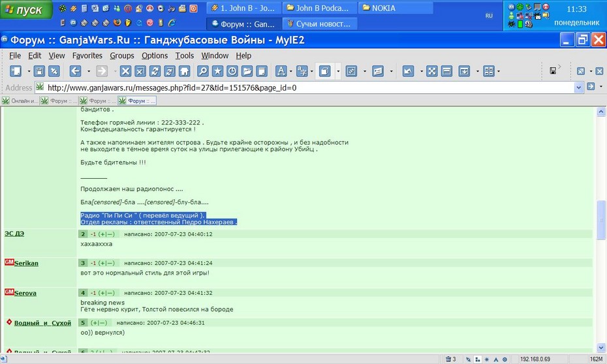Go to the Home page icon
Screen dimensions: 607x364
pos(184,71)
